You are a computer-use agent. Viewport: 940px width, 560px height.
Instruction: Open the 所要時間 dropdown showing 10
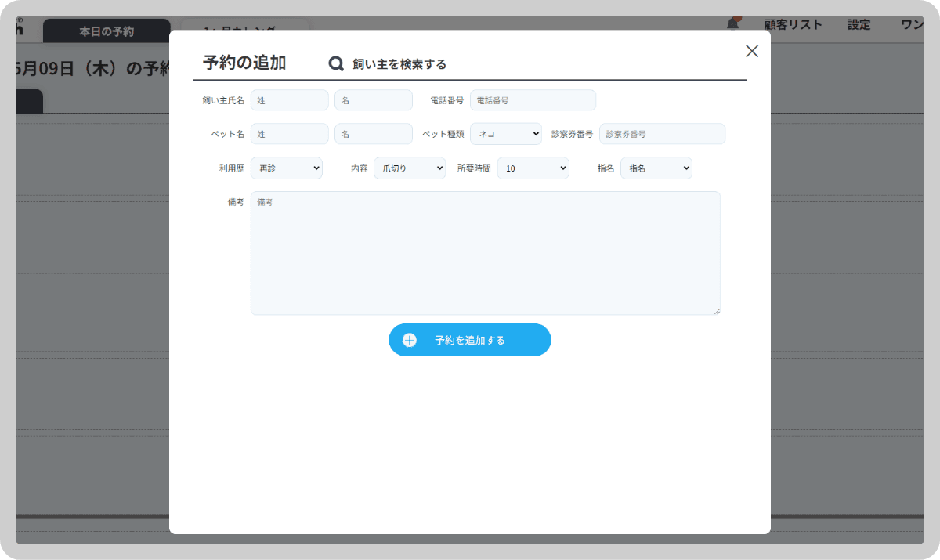(533, 168)
